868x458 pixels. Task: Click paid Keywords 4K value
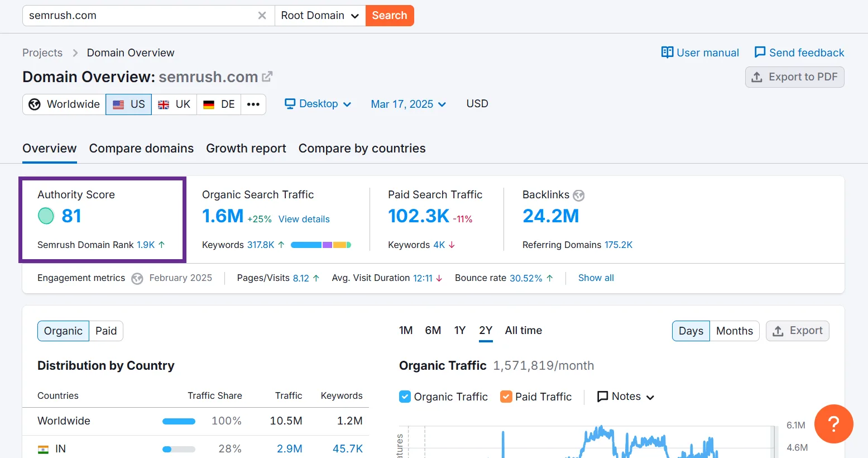point(439,245)
